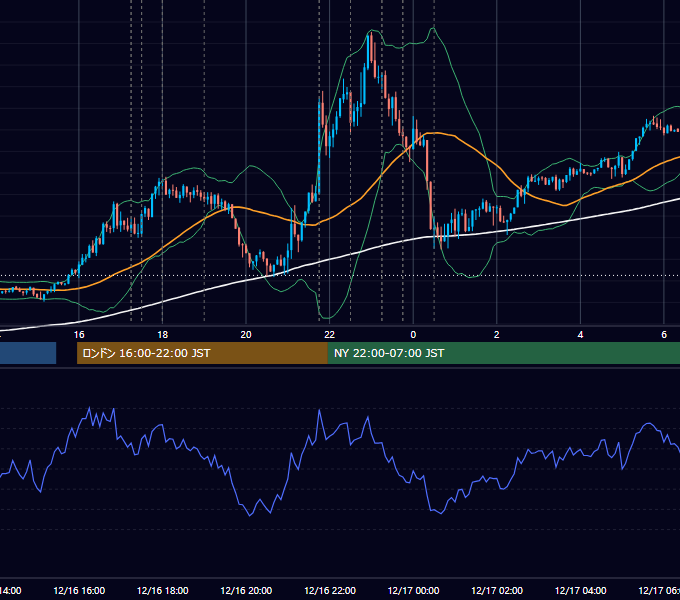The width and height of the screenshot is (680, 600).
Task: Click the 12/16 16:00 date label
Action: (x=79, y=590)
